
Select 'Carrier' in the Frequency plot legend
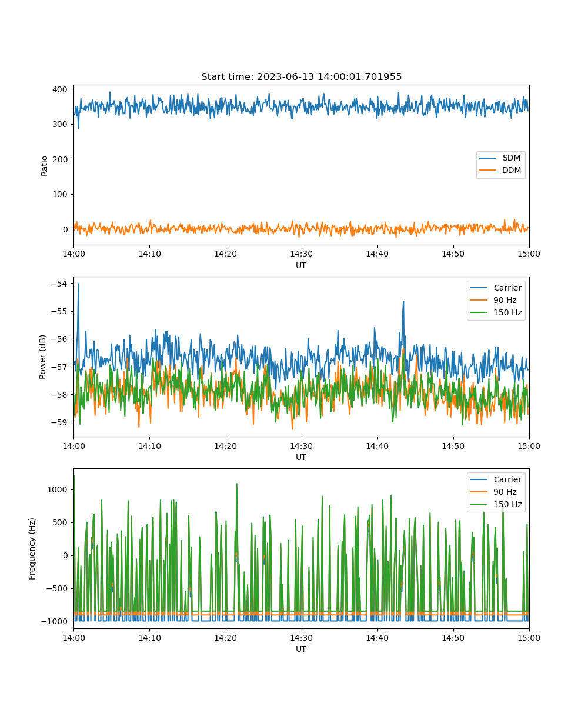pyautogui.click(x=496, y=479)
